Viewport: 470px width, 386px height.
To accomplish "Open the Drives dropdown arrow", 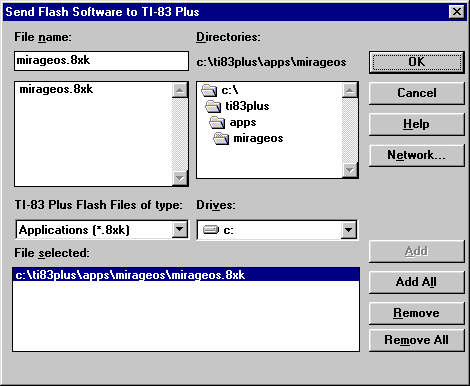I will (x=349, y=229).
